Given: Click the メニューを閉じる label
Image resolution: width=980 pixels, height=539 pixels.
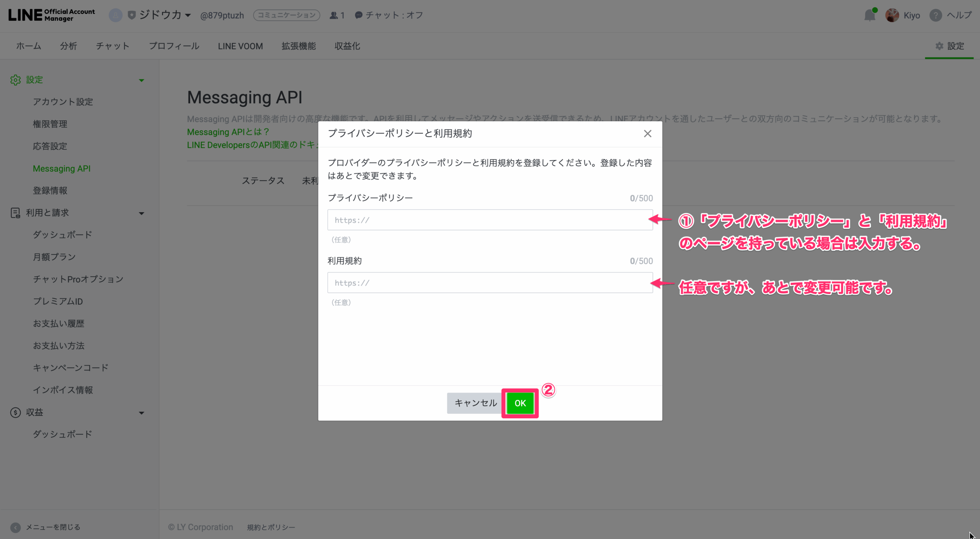Looking at the screenshot, I should 53,527.
